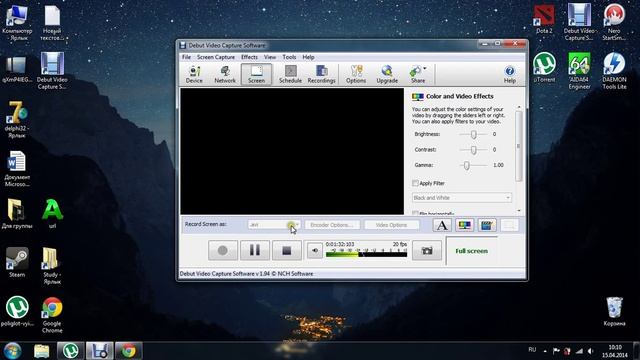Click the Nero StartSmart desktop icon
Viewport: 640px width, 360px height.
point(614,22)
